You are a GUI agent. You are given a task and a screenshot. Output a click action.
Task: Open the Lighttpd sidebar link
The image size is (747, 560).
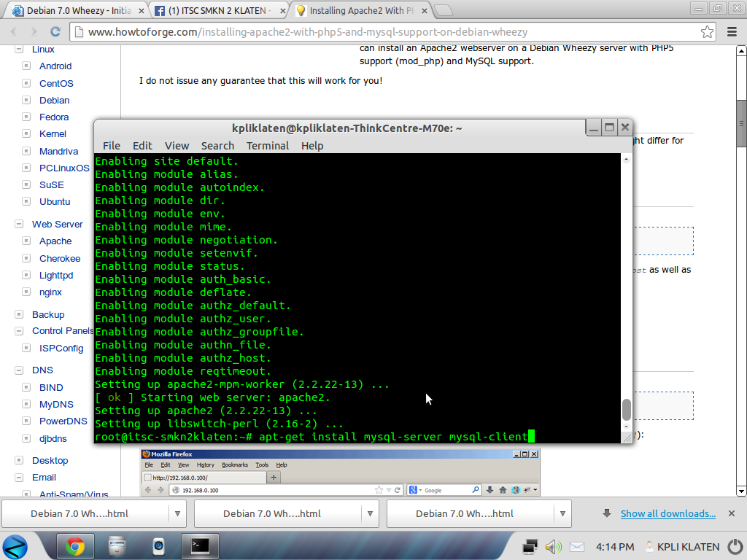[56, 275]
